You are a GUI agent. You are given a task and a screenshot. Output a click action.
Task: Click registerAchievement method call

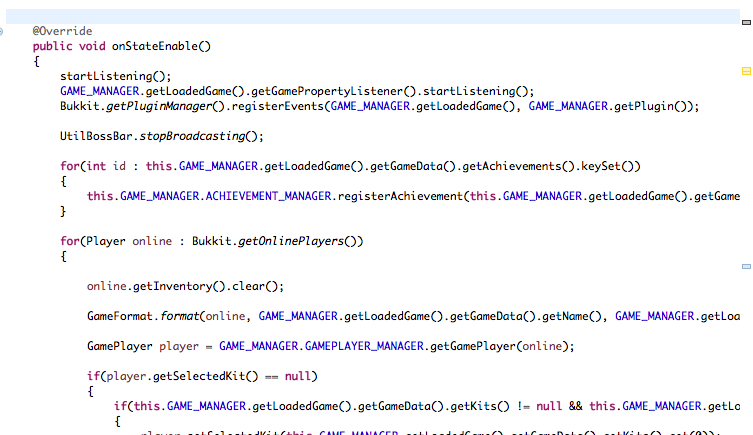pyautogui.click(x=401, y=196)
